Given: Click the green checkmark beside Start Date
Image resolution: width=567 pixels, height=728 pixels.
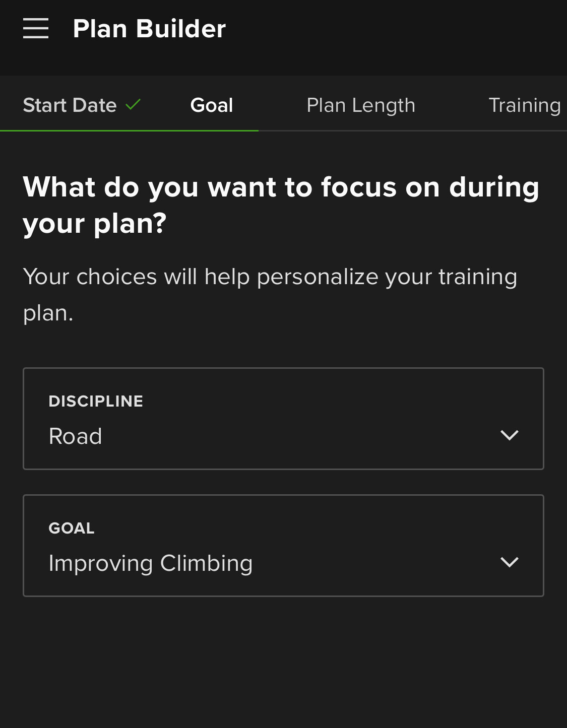Looking at the screenshot, I should pos(133,105).
